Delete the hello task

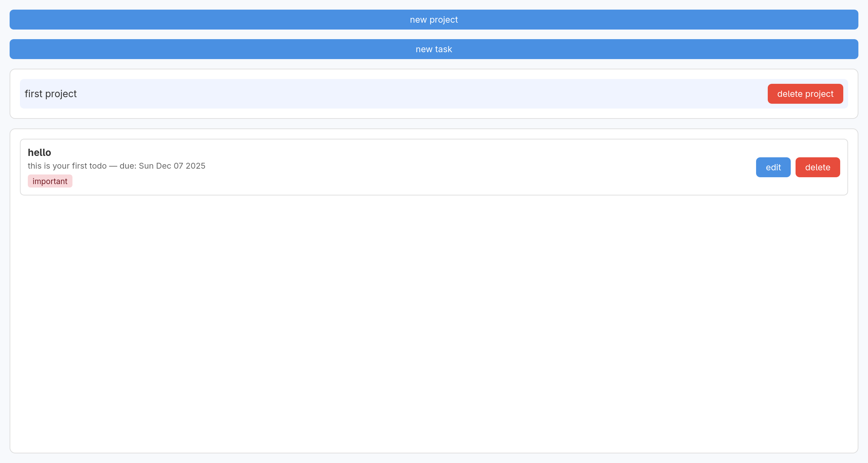click(x=818, y=167)
